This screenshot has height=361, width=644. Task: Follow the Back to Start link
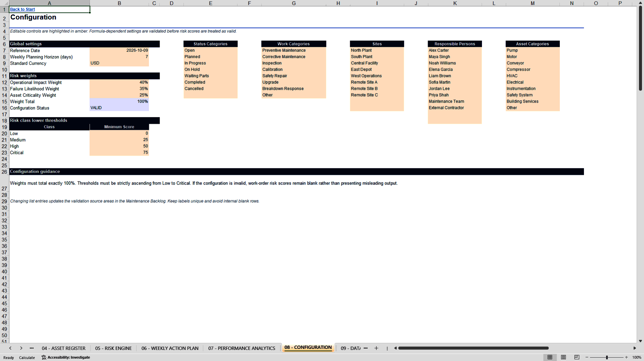pyautogui.click(x=22, y=9)
